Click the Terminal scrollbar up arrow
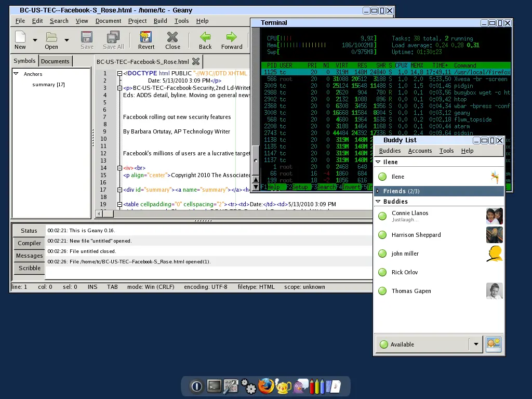Viewport: 532px width, 399px height. (x=256, y=179)
